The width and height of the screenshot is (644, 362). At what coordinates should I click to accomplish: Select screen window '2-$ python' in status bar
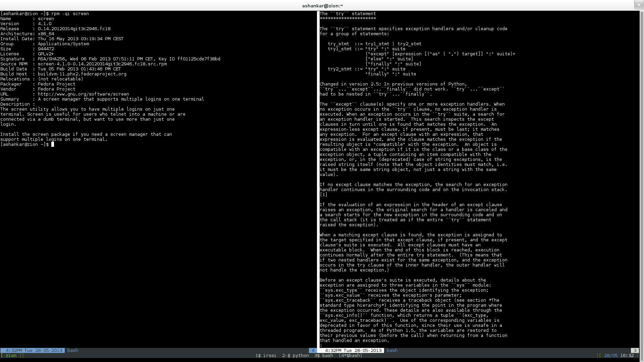[296, 356]
